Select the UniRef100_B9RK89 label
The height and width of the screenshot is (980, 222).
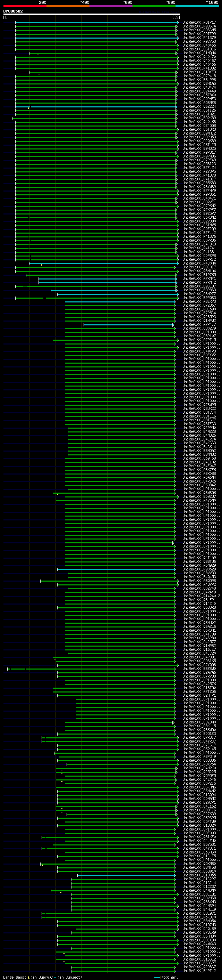coord(199,118)
